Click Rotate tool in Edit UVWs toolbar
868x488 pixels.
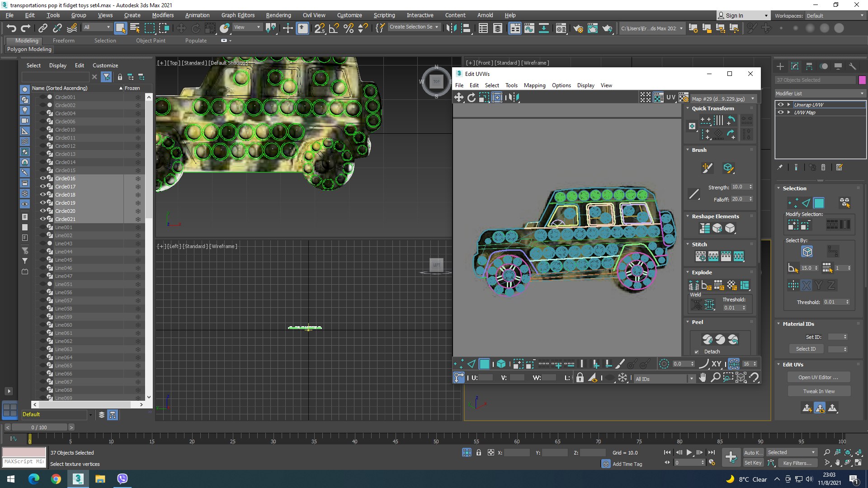coord(472,97)
